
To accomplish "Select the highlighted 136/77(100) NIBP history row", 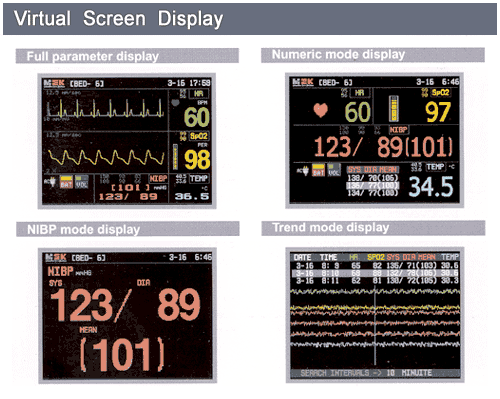I will click(373, 185).
